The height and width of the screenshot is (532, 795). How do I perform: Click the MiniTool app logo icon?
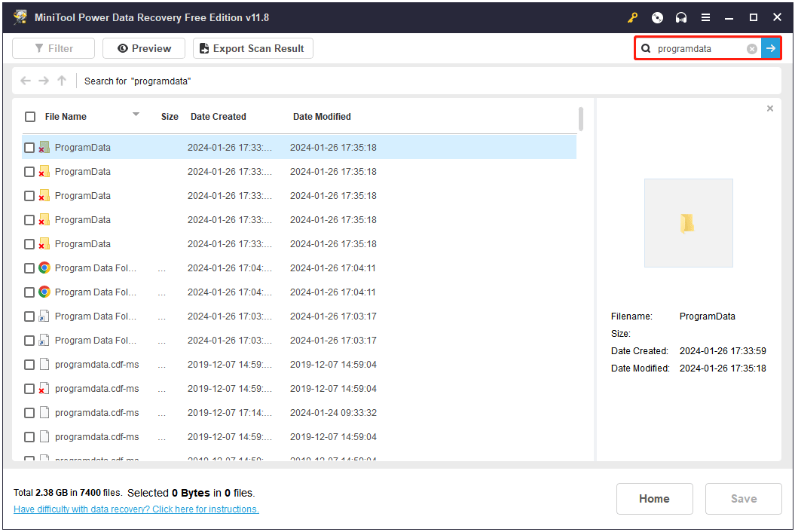point(20,17)
